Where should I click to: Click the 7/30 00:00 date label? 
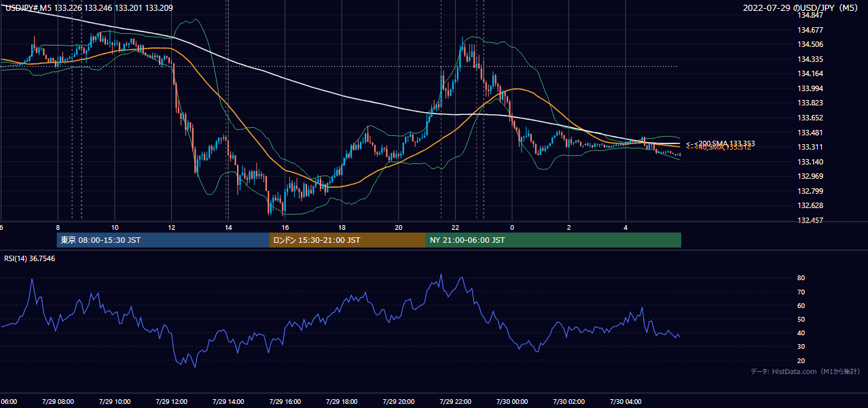tap(512, 401)
